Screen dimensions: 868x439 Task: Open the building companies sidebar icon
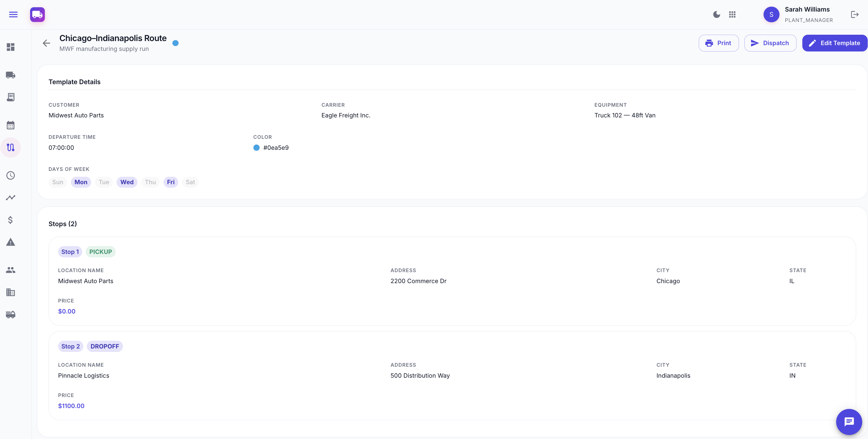pyautogui.click(x=10, y=292)
